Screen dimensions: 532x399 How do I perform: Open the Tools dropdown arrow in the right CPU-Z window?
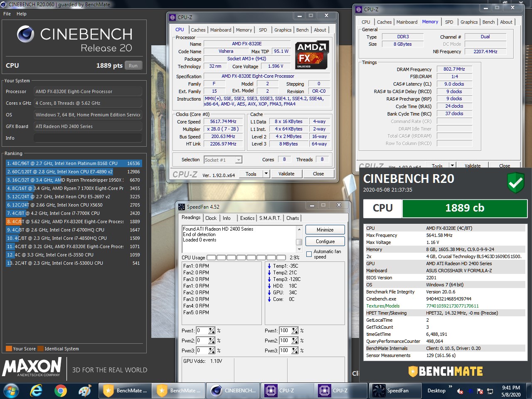(x=453, y=165)
